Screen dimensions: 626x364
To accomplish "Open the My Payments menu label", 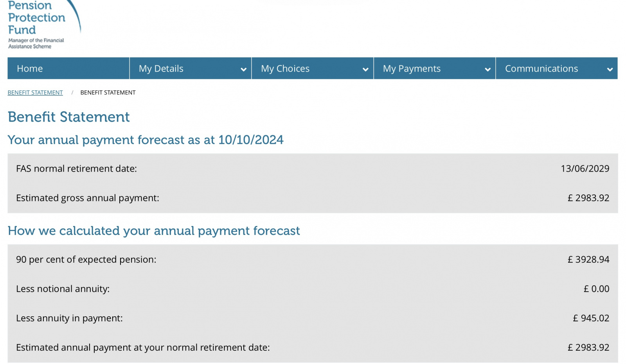I will [412, 68].
